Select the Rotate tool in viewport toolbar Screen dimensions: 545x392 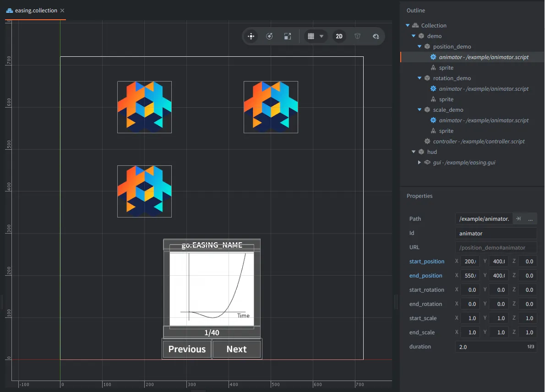269,37
